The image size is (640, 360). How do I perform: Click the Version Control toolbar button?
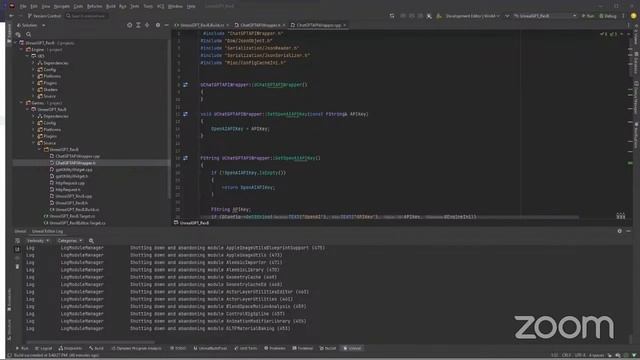click(44, 16)
